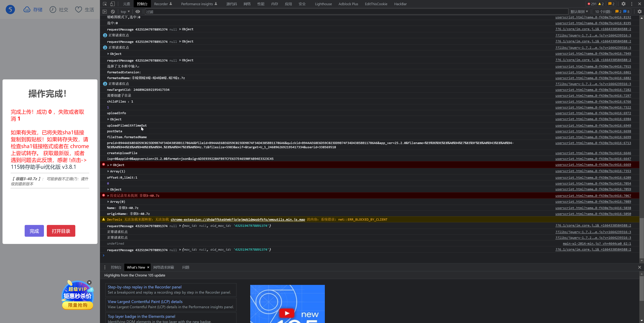Open the top context dropdown
The width and height of the screenshot is (644, 323).
click(125, 12)
